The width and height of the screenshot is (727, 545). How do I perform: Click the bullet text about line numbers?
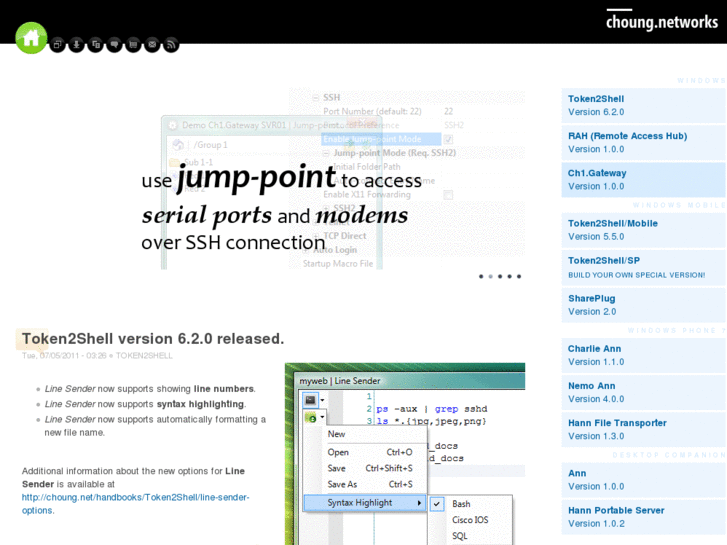pyautogui.click(x=150, y=389)
